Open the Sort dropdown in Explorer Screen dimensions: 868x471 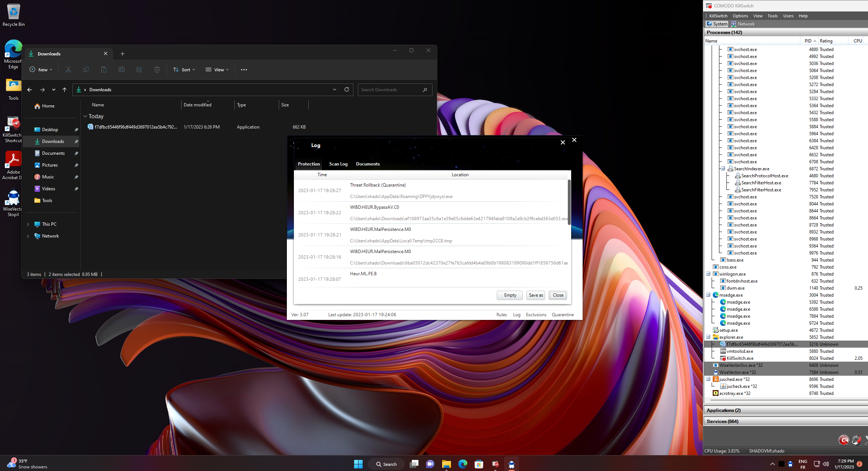tap(184, 69)
